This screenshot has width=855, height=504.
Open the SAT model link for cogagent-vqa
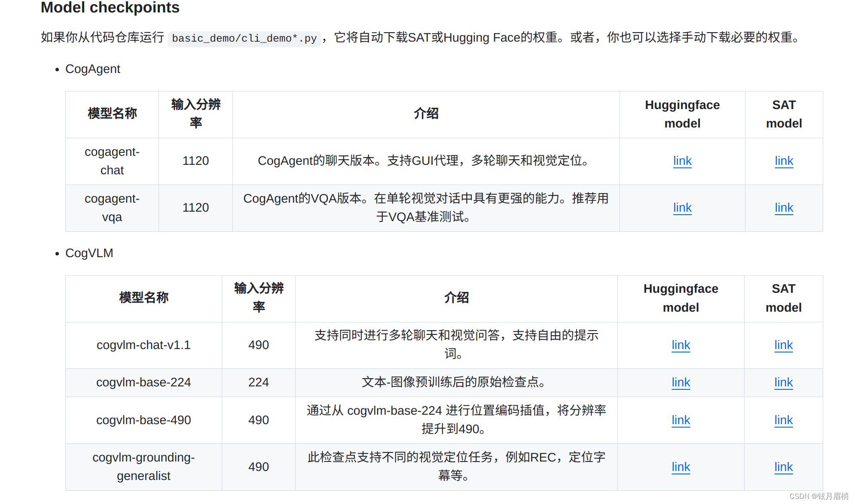[784, 207]
